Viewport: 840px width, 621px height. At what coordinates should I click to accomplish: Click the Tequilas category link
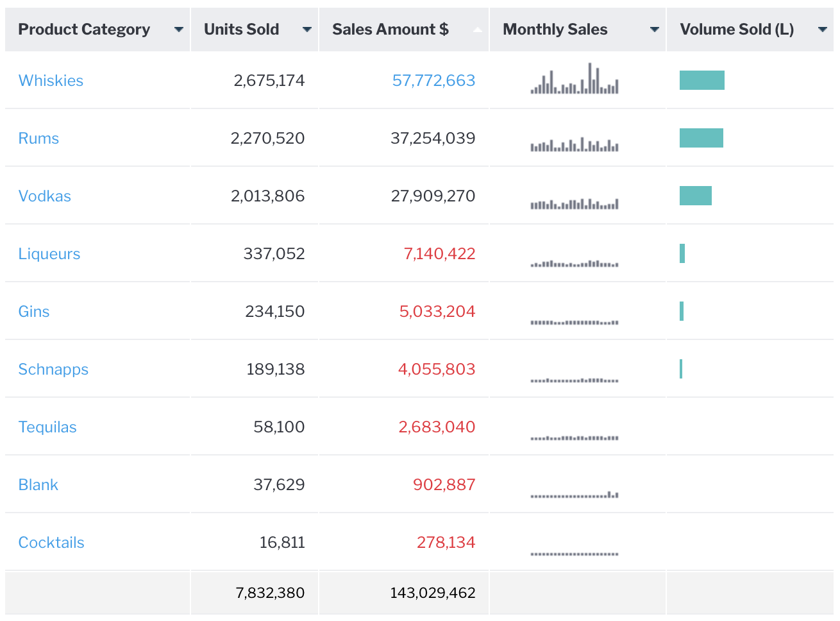point(47,427)
